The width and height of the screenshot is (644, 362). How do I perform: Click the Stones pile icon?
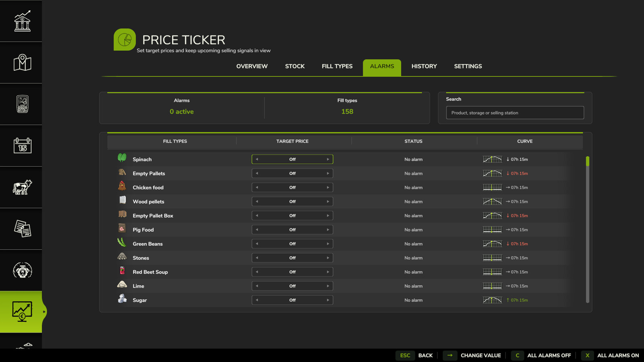(122, 256)
